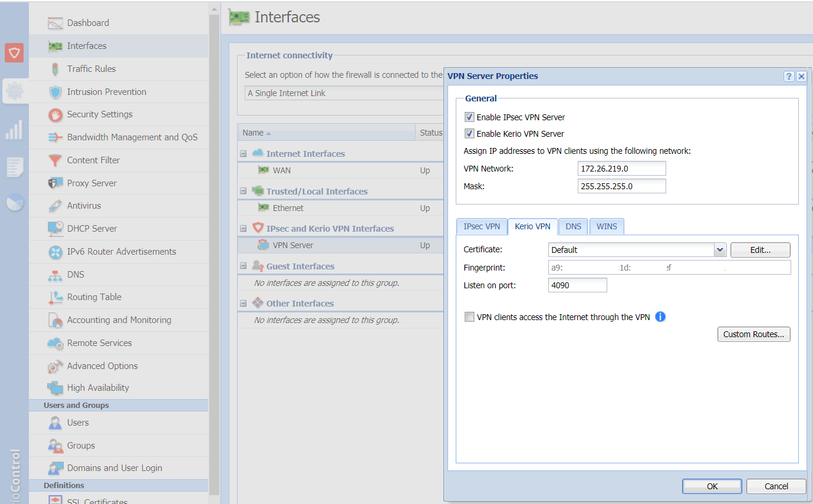Toggle Enable Kerio VPN Server checkbox
This screenshot has height=504, width=813.
(x=469, y=134)
